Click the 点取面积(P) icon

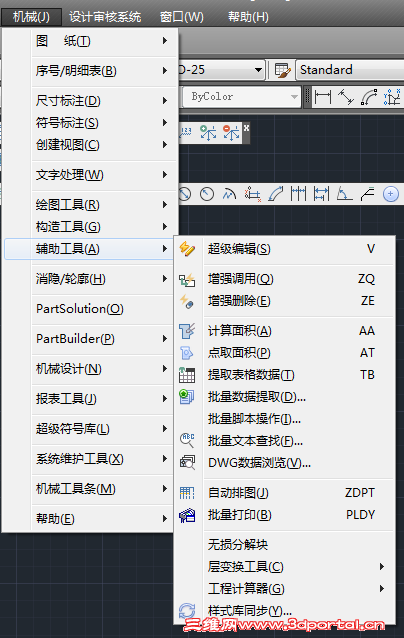coord(187,353)
